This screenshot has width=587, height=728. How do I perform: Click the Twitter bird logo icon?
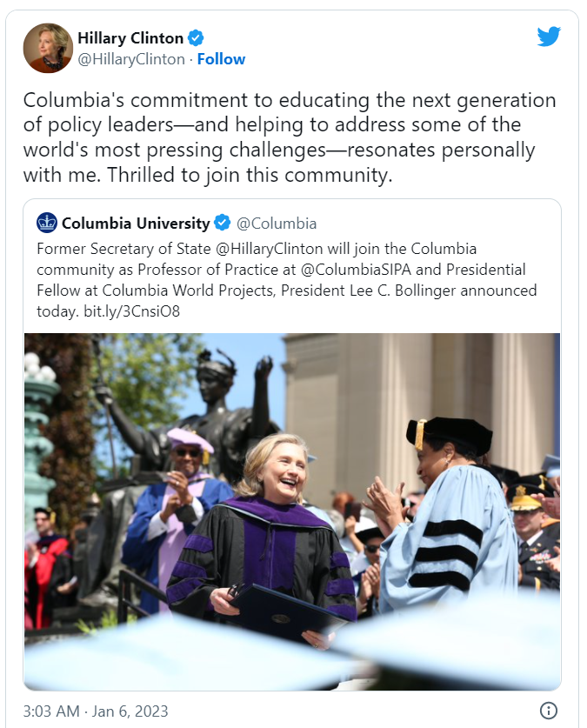coord(549,37)
